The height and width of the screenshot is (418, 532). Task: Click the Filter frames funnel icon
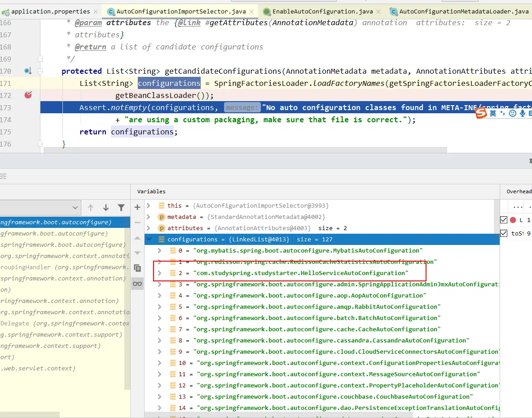[121, 208]
